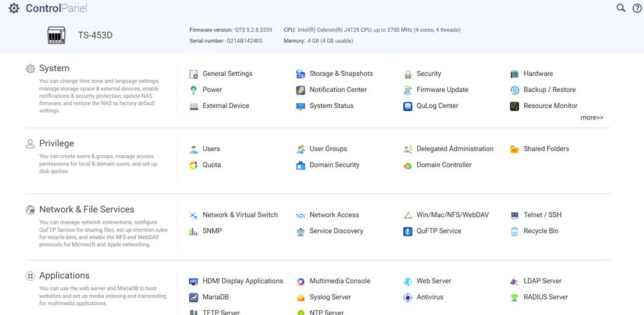This screenshot has height=315, width=644.
Task: Click the TS-453D model name
Action: click(95, 36)
